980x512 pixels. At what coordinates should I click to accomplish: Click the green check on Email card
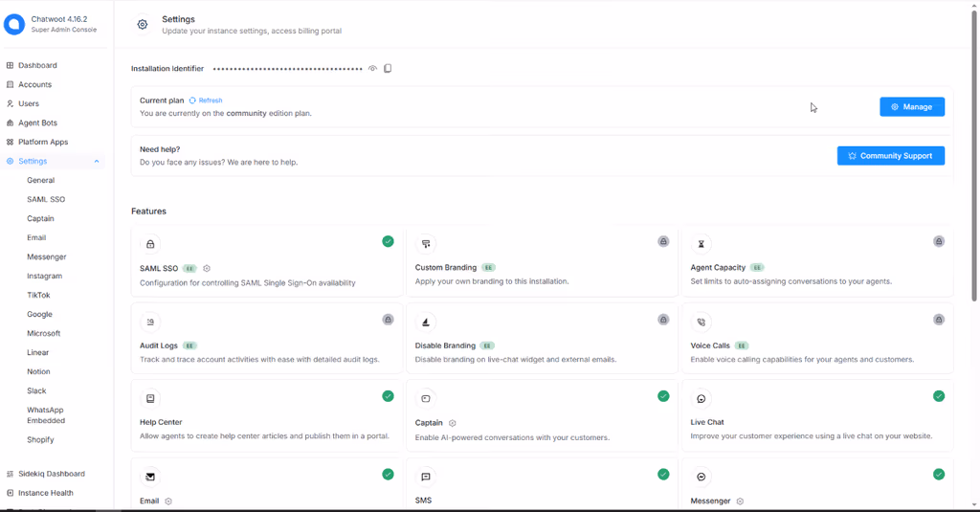click(x=389, y=475)
